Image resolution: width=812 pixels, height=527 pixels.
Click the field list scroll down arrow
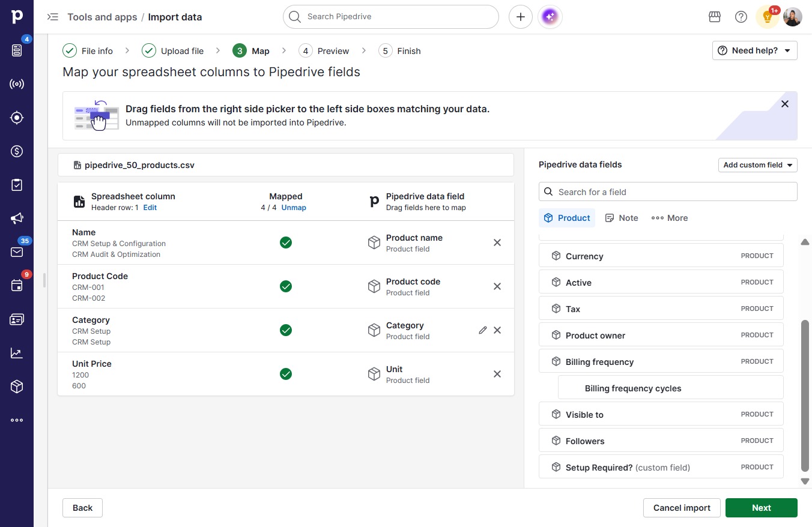(805, 481)
